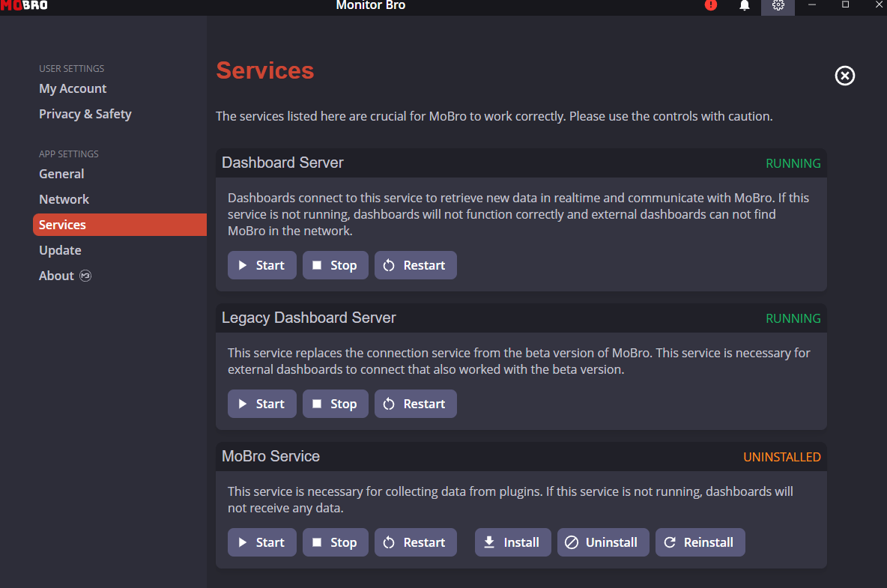Image resolution: width=887 pixels, height=588 pixels.
Task: Click the Legacy Dashboard Server heading
Action: tap(309, 318)
